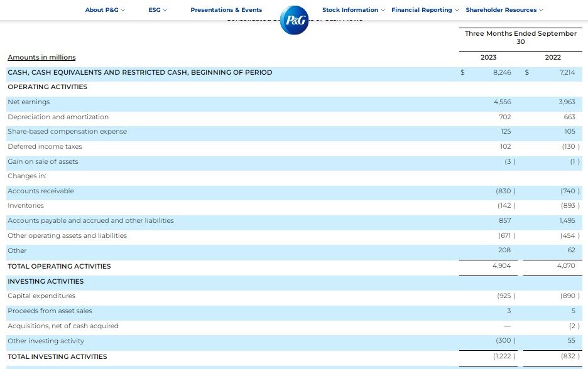The image size is (588, 369).
Task: Select accounts receivable value (830)
Action: point(506,191)
